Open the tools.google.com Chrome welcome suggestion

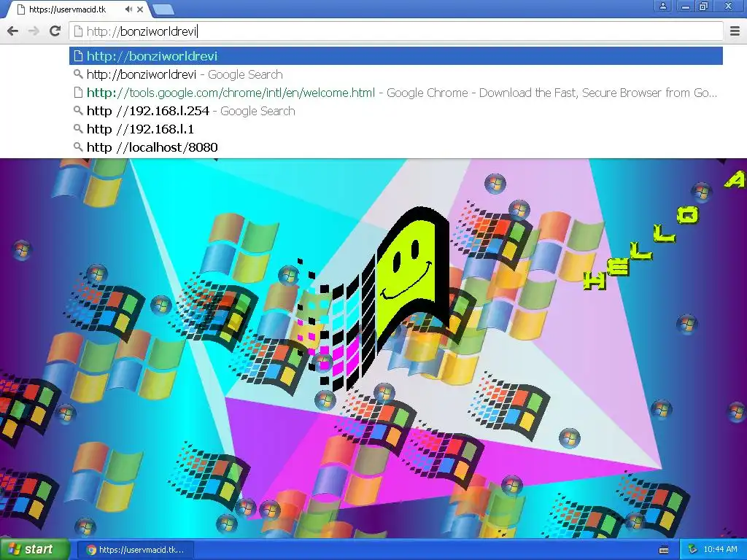pyautogui.click(x=396, y=93)
